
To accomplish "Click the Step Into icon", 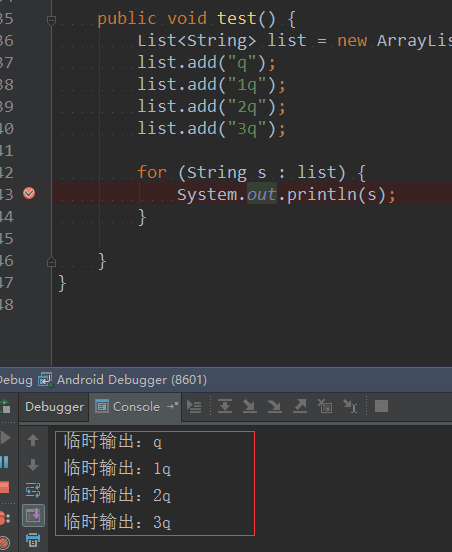I will click(x=250, y=406).
